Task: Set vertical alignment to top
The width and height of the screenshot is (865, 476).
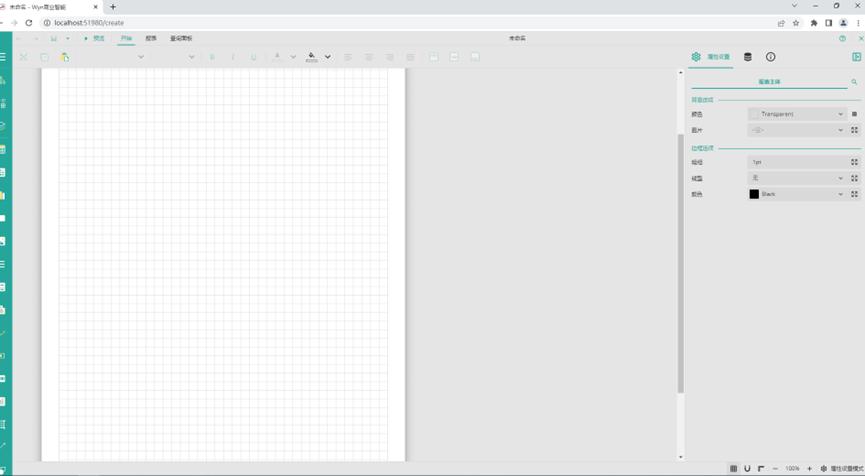Action: click(x=434, y=57)
